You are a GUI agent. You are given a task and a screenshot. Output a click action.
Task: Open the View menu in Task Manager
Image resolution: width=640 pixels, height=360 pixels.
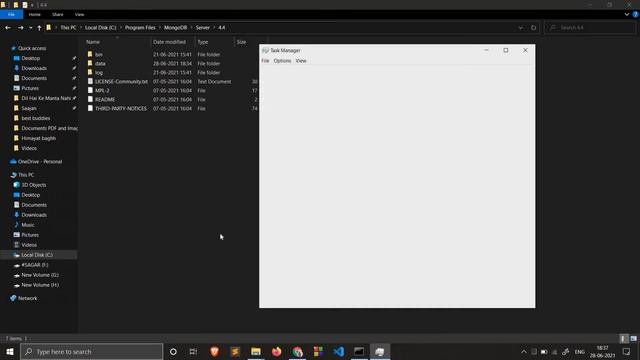click(x=301, y=61)
